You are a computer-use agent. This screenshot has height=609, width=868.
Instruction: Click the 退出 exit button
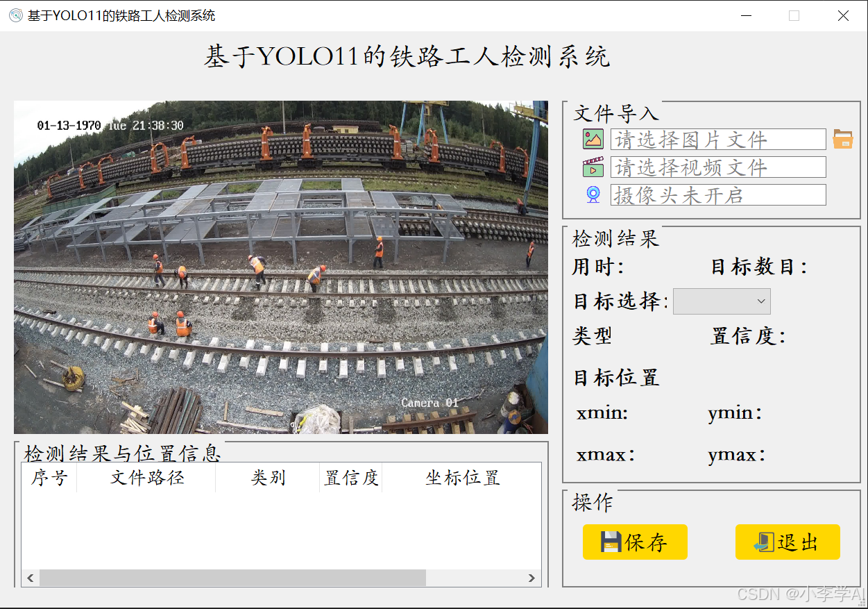coord(788,542)
